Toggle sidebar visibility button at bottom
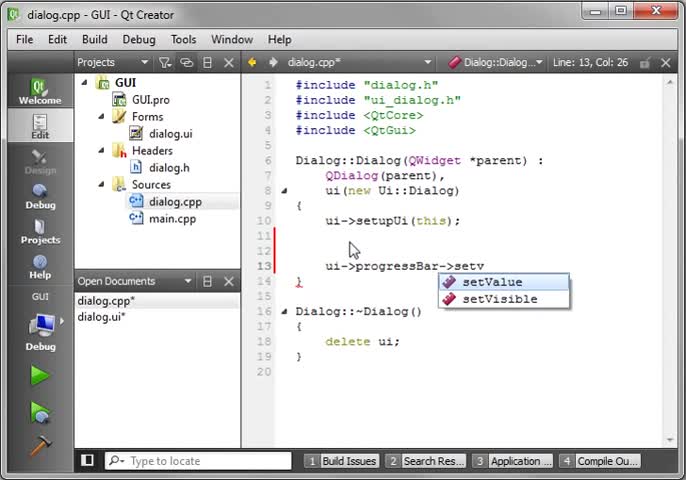Image resolution: width=686 pixels, height=480 pixels. 87,460
